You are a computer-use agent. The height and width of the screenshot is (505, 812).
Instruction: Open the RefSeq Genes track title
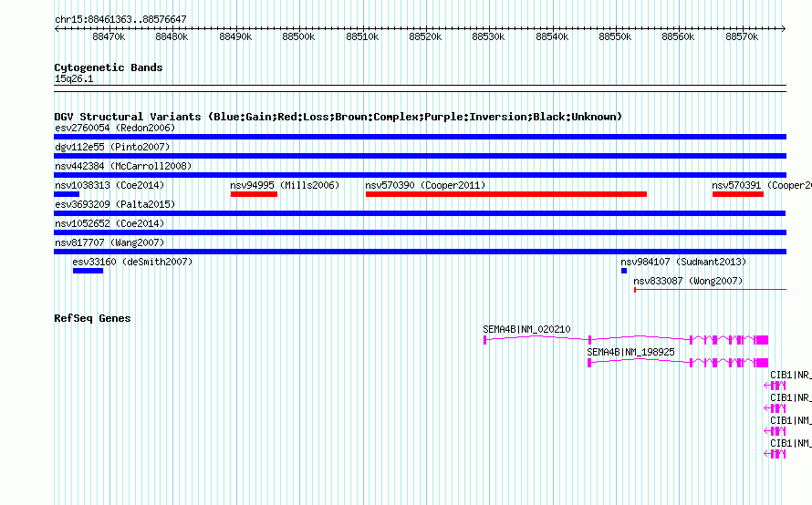click(92, 318)
